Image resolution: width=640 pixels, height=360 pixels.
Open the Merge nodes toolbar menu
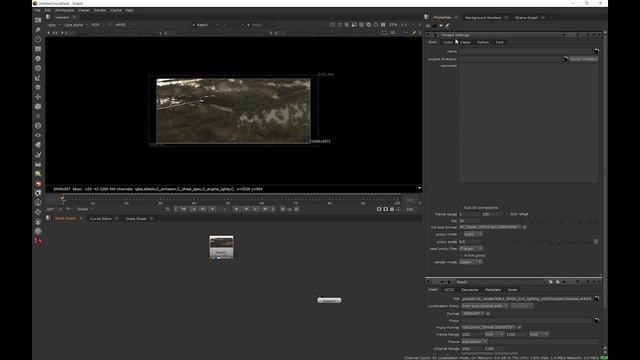(38, 87)
